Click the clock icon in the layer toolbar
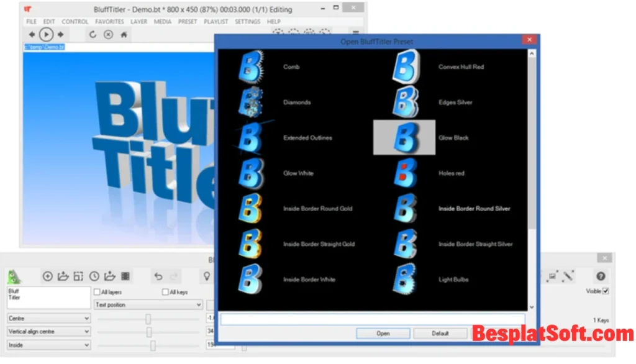This screenshot has height=364, width=636. point(94,276)
